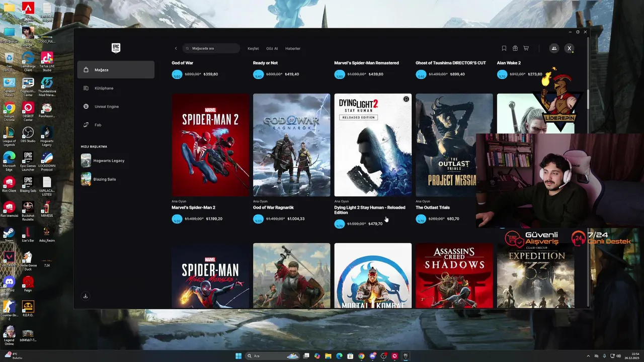Click the taskbar clock showing 22:54
Image resolution: width=644 pixels, height=362 pixels.
click(631, 356)
